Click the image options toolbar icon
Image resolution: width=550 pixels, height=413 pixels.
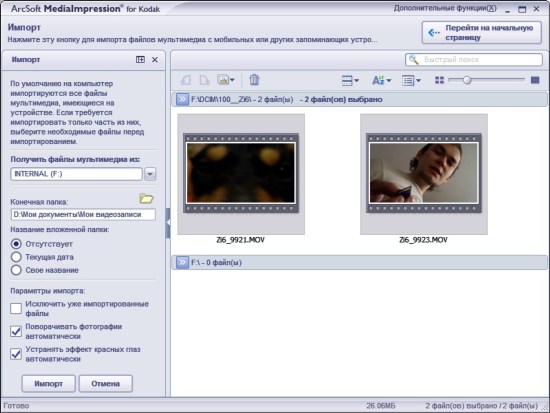[x=223, y=80]
